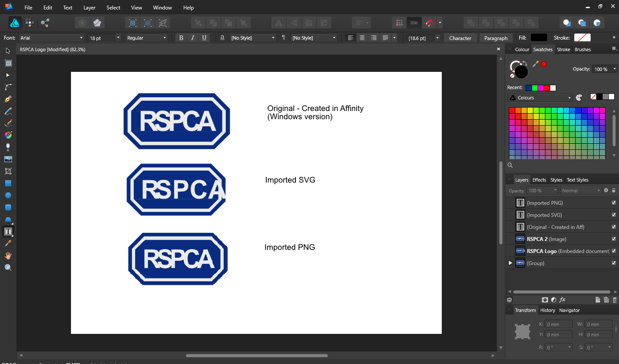This screenshot has width=619, height=364.
Task: Select the Move tool arrow
Action: click(x=8, y=51)
